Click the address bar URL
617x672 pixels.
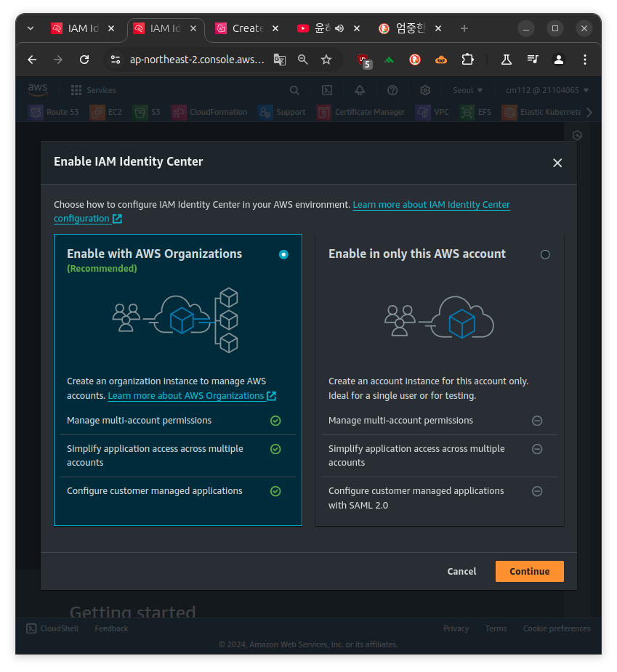(197, 60)
